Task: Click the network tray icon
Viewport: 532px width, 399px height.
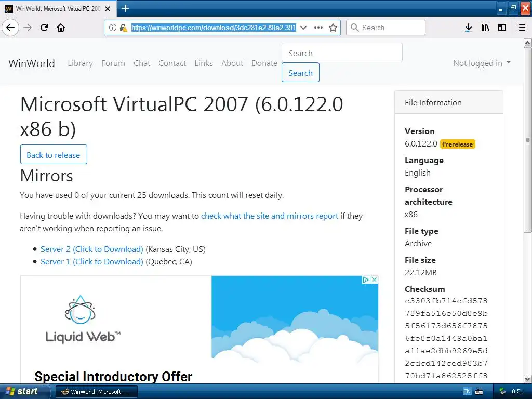Action: [x=502, y=392]
